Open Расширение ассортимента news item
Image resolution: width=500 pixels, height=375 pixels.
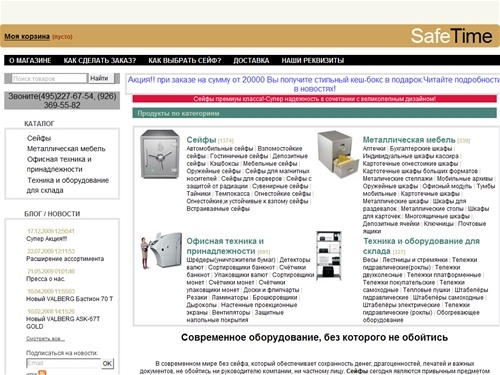click(x=65, y=259)
